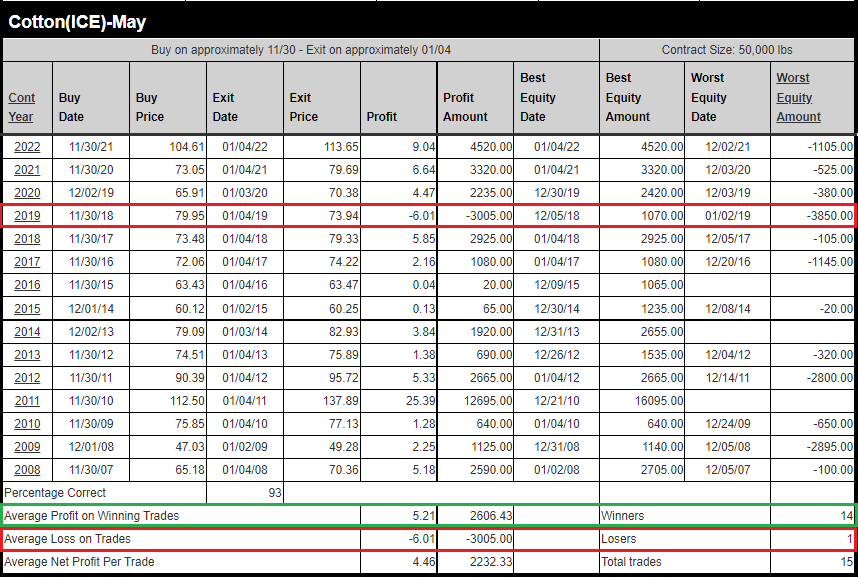Open the 2021 contract year link
Screen dimensions: 858x578
click(x=27, y=170)
